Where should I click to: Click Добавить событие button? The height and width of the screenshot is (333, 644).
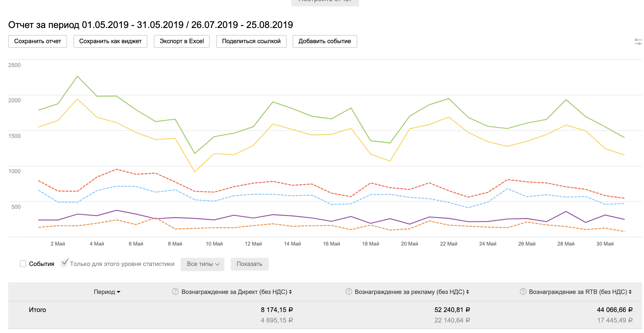325,41
